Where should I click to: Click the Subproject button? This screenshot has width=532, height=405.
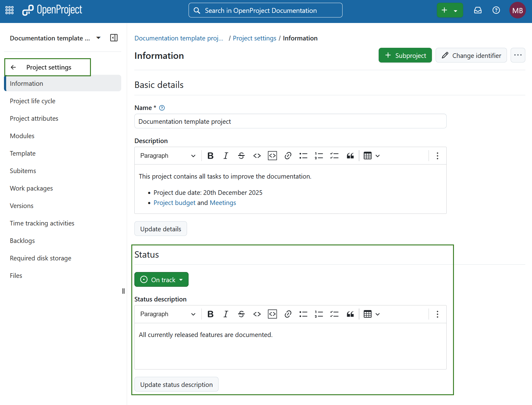(x=405, y=55)
